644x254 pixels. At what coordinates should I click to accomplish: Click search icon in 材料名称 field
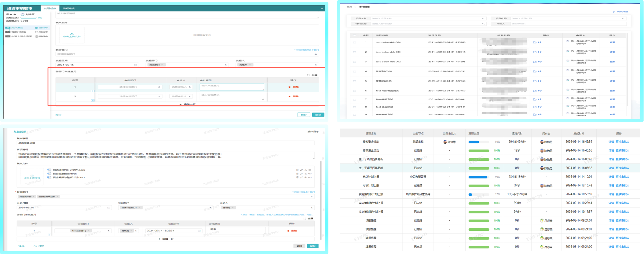point(483,24)
